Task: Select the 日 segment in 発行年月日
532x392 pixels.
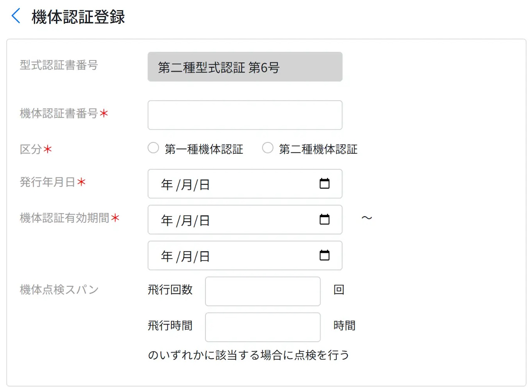Action: (204, 185)
